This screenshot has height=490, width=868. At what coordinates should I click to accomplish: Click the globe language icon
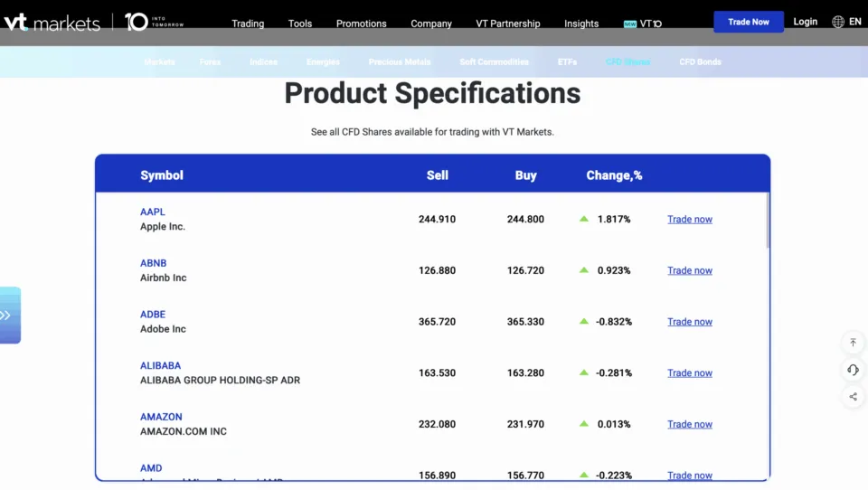838,22
